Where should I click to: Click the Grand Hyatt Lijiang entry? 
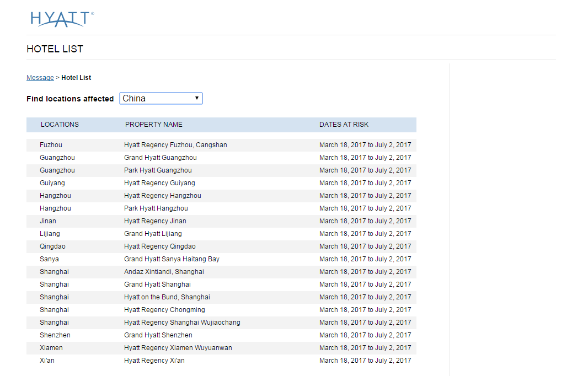point(153,234)
